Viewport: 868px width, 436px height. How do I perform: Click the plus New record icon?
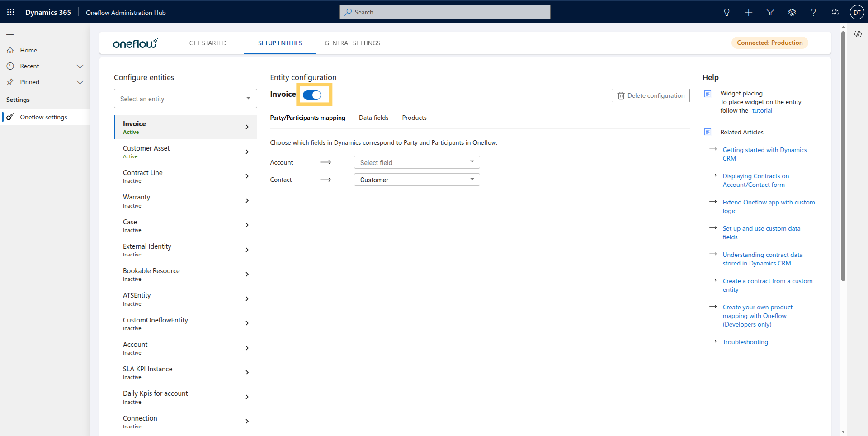(749, 12)
